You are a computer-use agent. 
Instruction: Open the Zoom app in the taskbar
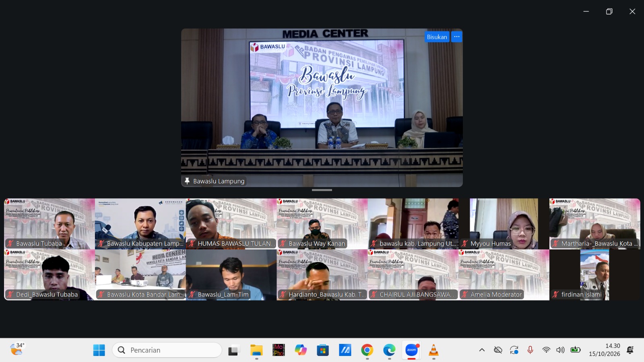coord(411,350)
